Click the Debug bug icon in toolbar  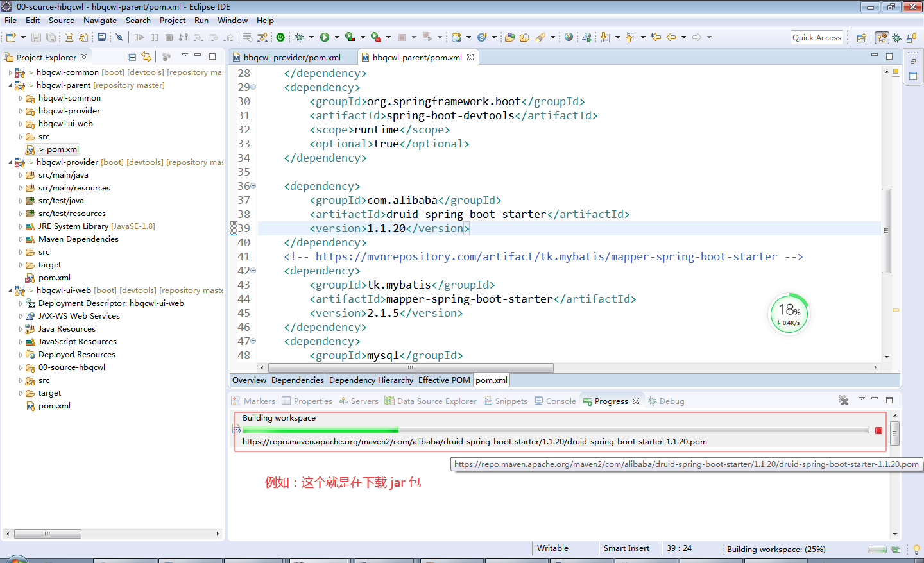click(x=299, y=37)
